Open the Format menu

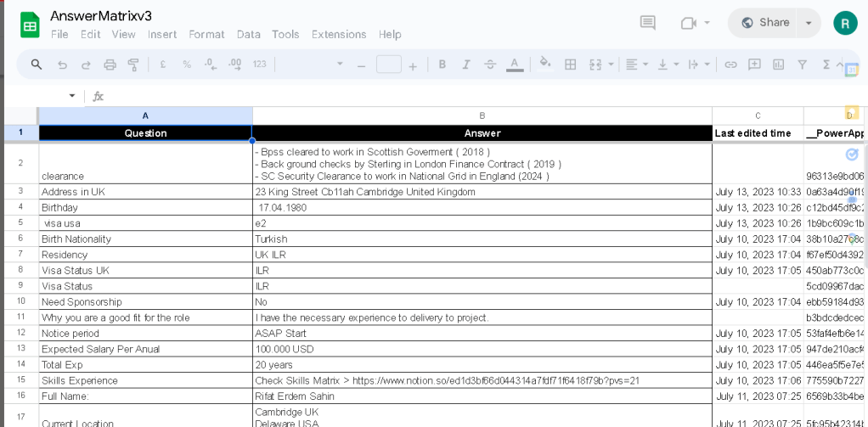point(206,34)
